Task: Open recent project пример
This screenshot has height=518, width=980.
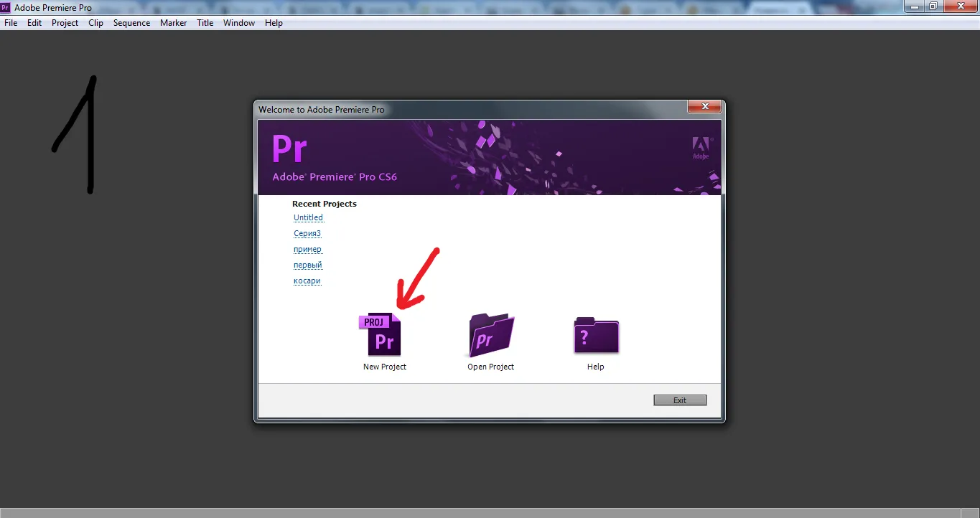Action: click(x=307, y=249)
